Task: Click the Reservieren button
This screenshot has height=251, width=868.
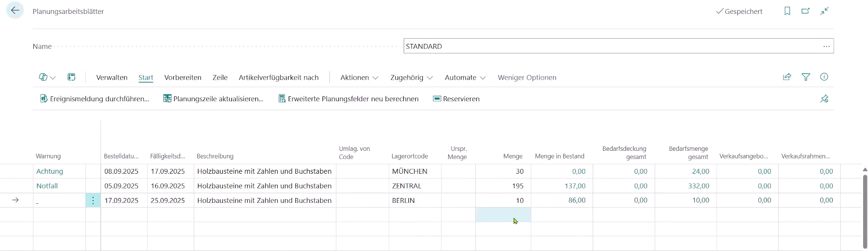Action: [456, 99]
